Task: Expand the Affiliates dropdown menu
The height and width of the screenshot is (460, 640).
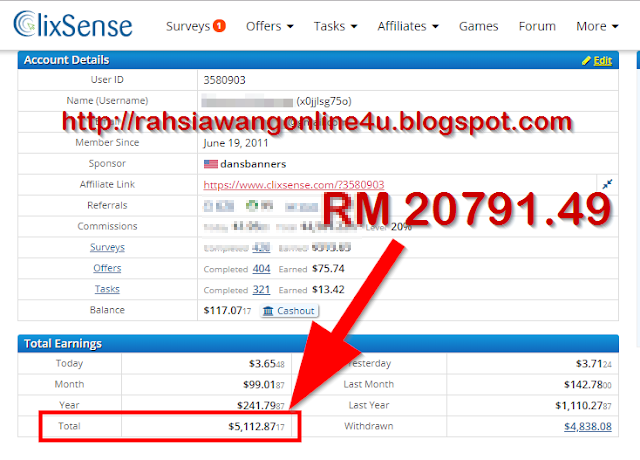Action: pyautogui.click(x=408, y=26)
